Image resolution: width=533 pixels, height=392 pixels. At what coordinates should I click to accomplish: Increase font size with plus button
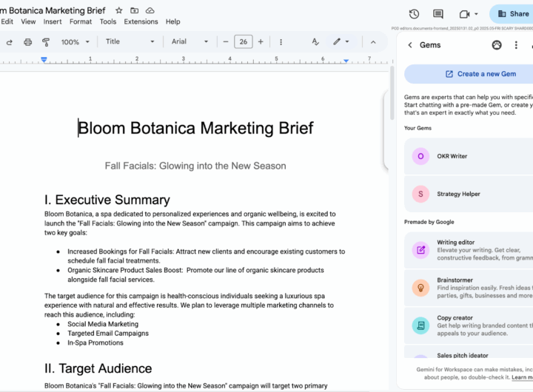pos(261,42)
